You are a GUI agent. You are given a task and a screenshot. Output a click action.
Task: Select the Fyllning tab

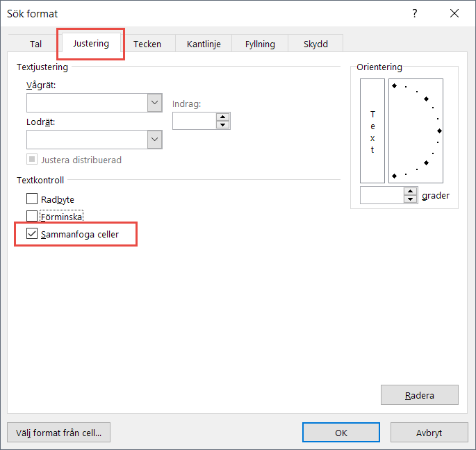click(260, 44)
